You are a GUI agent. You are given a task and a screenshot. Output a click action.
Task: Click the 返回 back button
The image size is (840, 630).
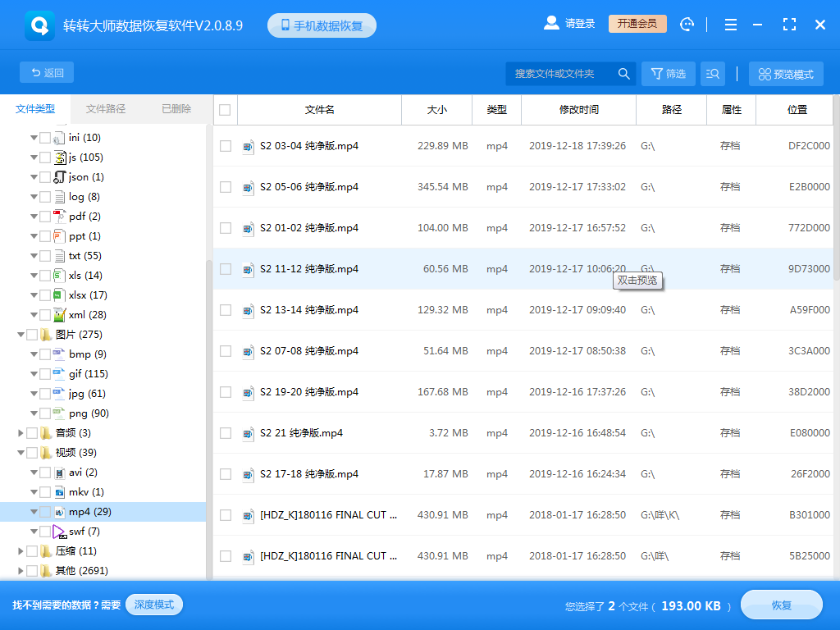click(47, 72)
